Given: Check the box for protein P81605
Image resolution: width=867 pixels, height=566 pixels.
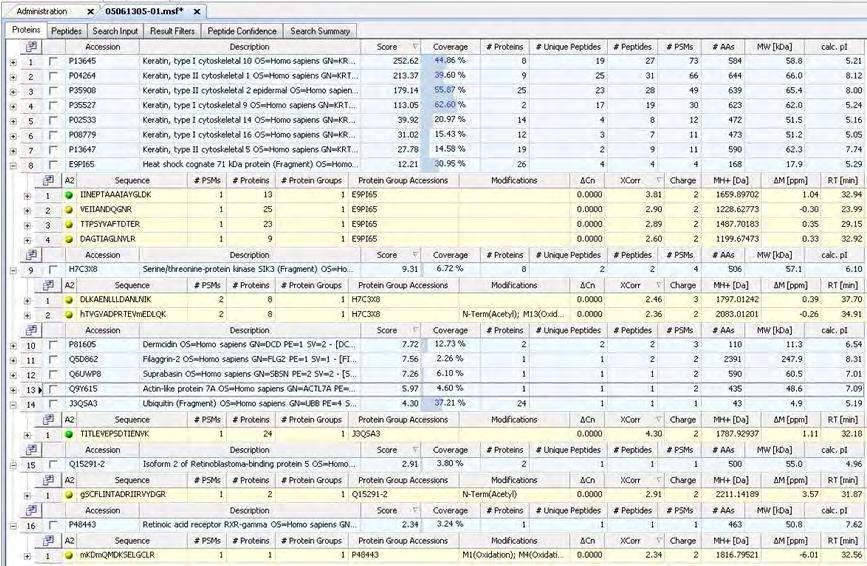Looking at the screenshot, I should [x=53, y=345].
